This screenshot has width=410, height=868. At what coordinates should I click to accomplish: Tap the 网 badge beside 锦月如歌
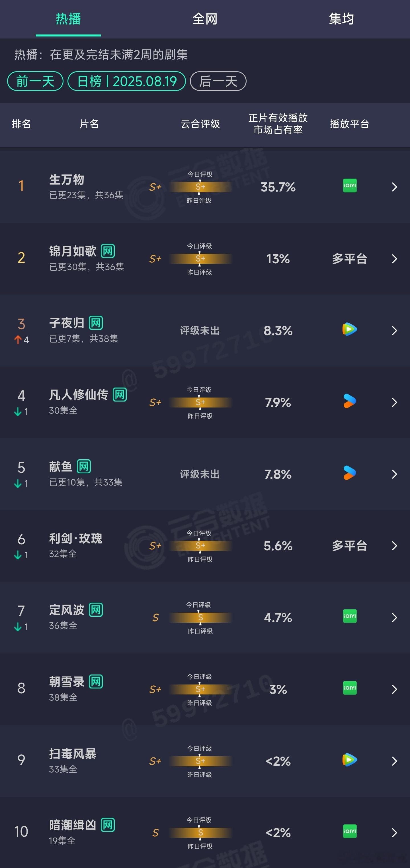coord(108,251)
